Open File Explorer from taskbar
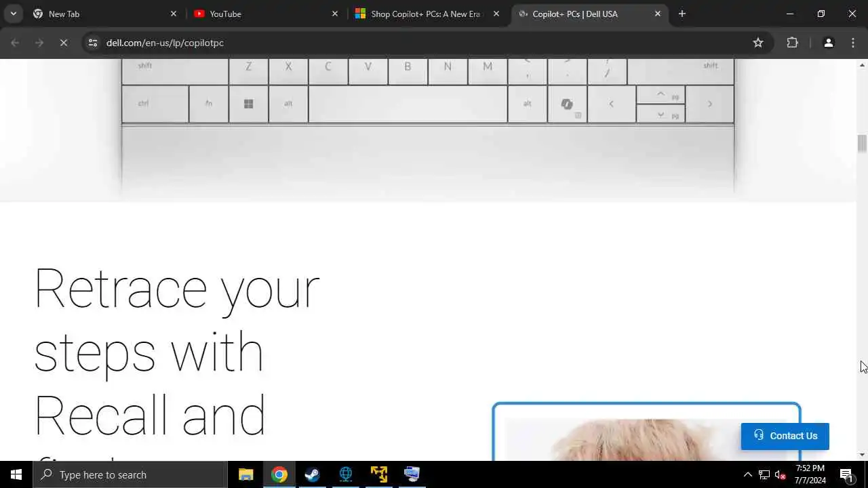The height and width of the screenshot is (488, 868). [246, 474]
